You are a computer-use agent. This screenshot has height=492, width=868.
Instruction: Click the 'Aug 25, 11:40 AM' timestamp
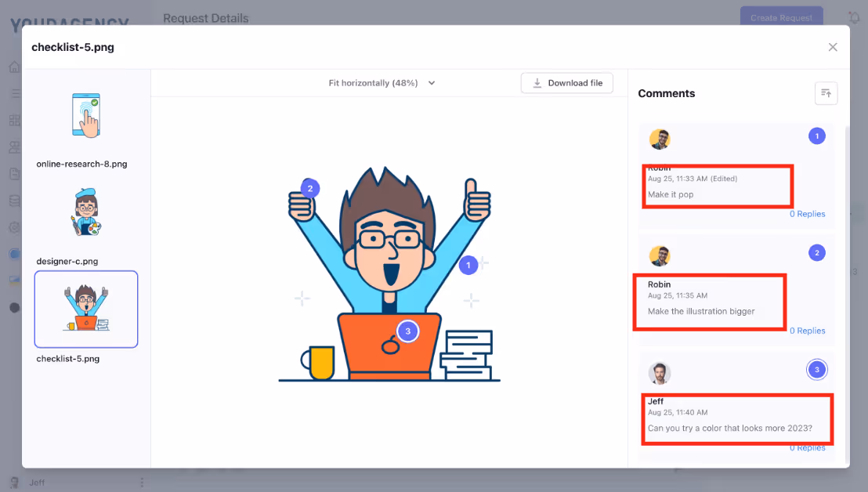point(678,412)
